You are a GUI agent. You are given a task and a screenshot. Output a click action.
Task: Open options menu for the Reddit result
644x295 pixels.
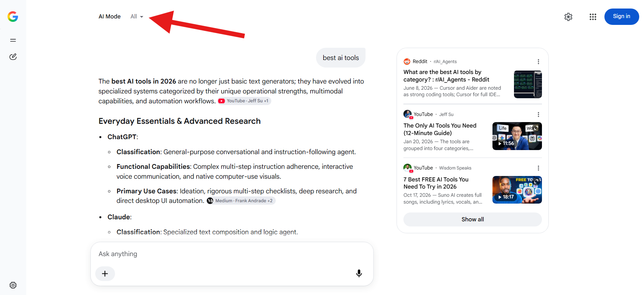538,62
